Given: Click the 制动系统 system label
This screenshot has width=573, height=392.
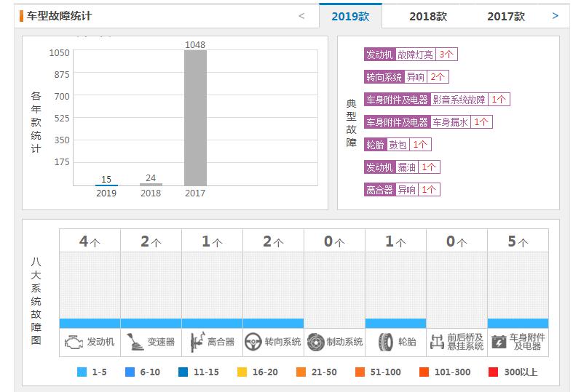Looking at the screenshot, I should pos(344,342).
